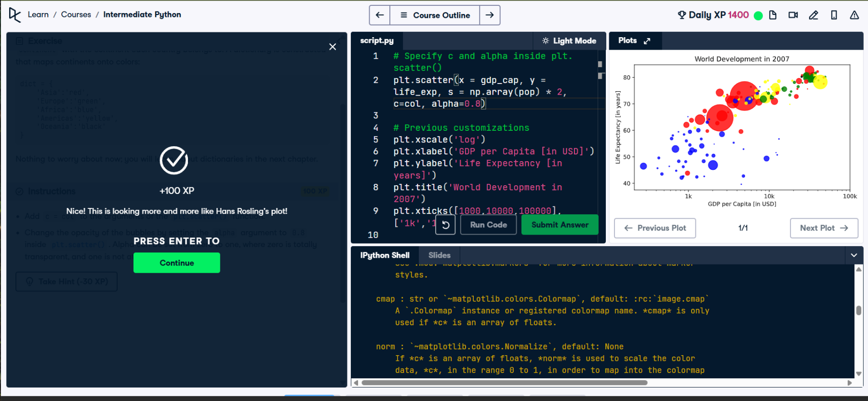Click the editor minimap scrollbar
868x401 pixels.
click(x=601, y=70)
